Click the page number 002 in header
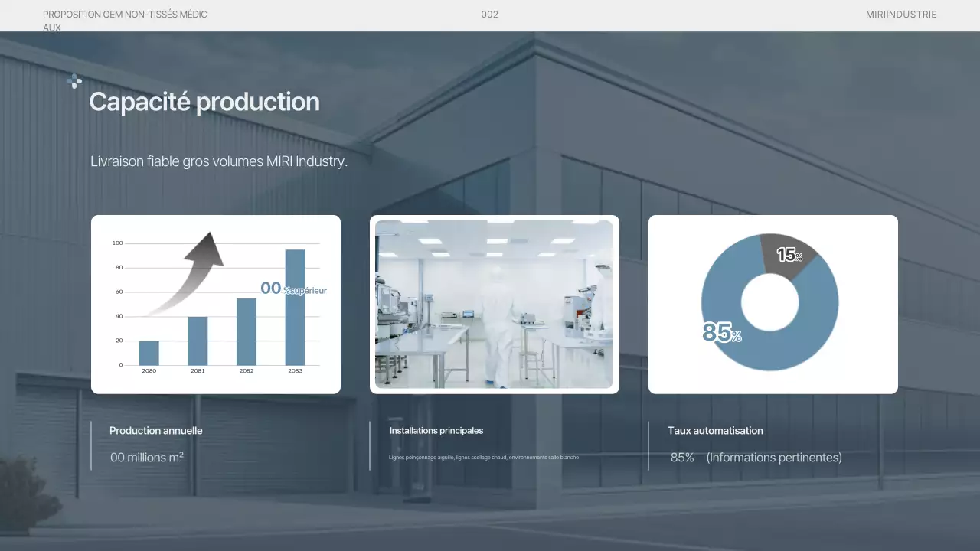This screenshot has height=551, width=980. point(490,15)
